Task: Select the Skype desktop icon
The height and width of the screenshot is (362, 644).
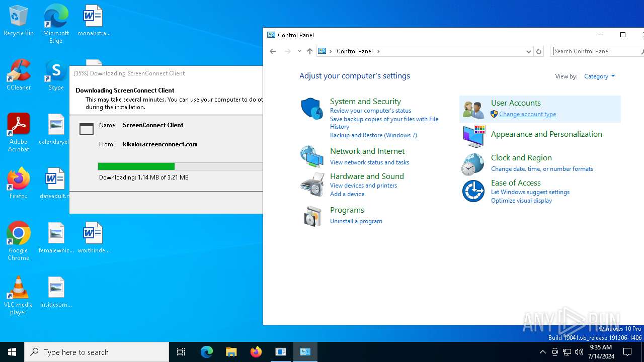Action: coord(56,75)
